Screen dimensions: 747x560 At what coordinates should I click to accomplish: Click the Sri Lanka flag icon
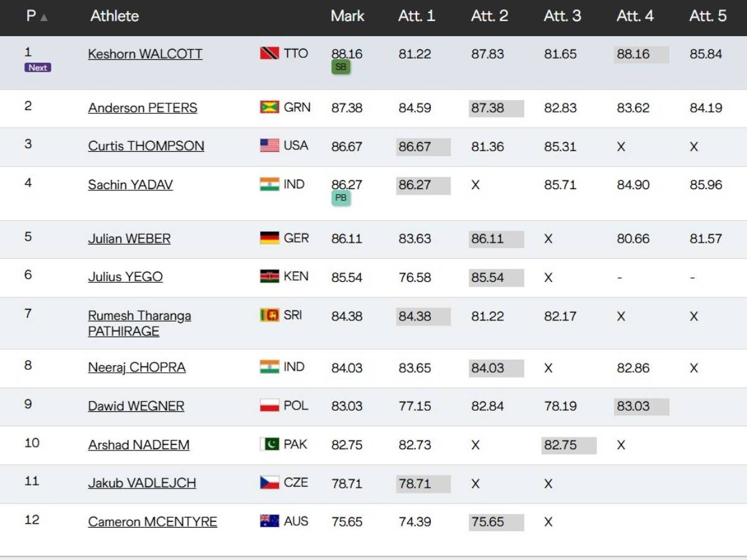tap(269, 315)
